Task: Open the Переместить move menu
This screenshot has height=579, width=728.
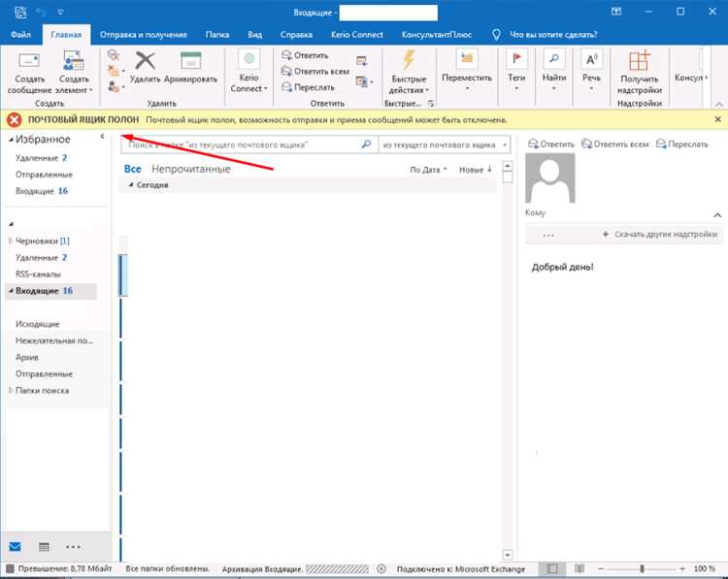Action: pyautogui.click(x=467, y=71)
